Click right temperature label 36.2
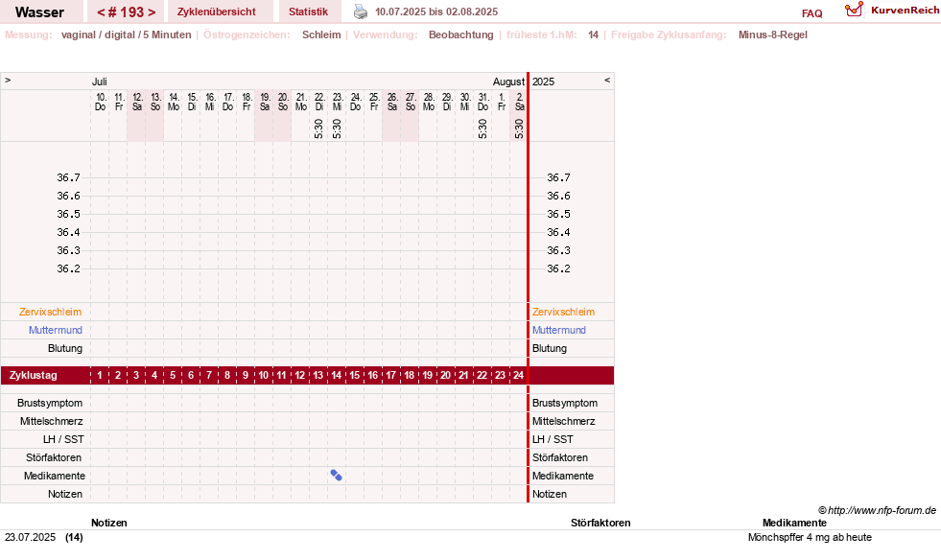The width and height of the screenshot is (941, 560). pyautogui.click(x=558, y=268)
